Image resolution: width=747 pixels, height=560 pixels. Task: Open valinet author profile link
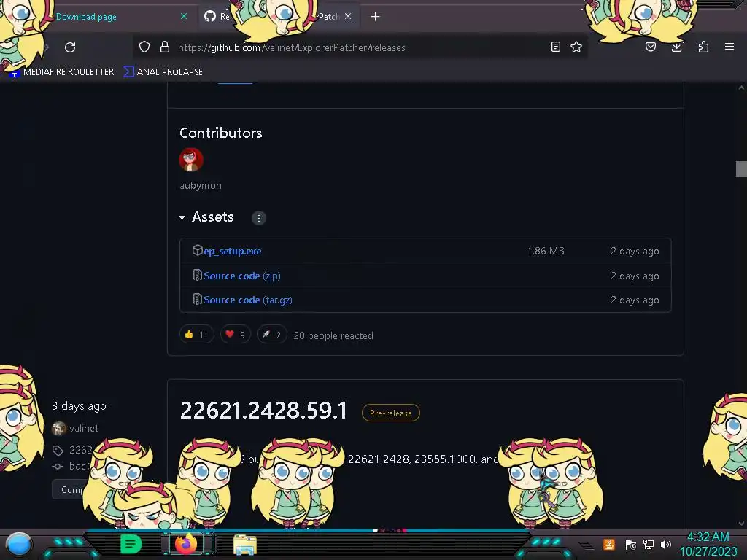point(84,428)
